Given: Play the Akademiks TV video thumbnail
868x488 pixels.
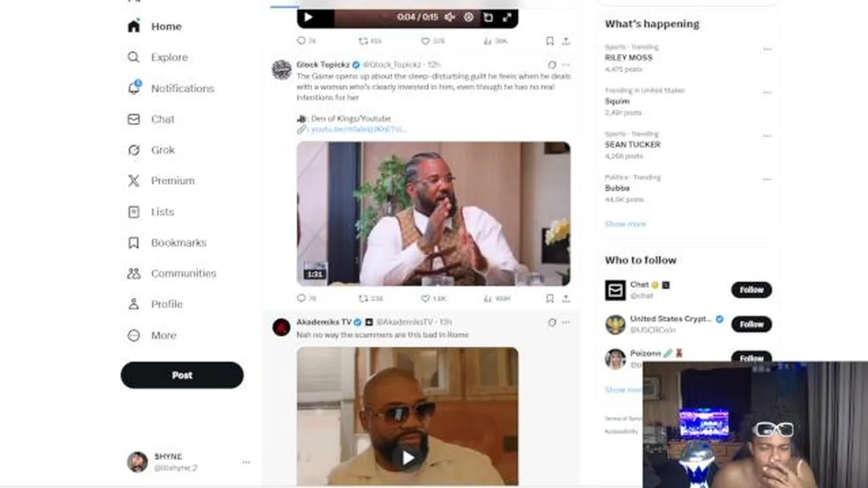Looking at the screenshot, I should [x=408, y=458].
